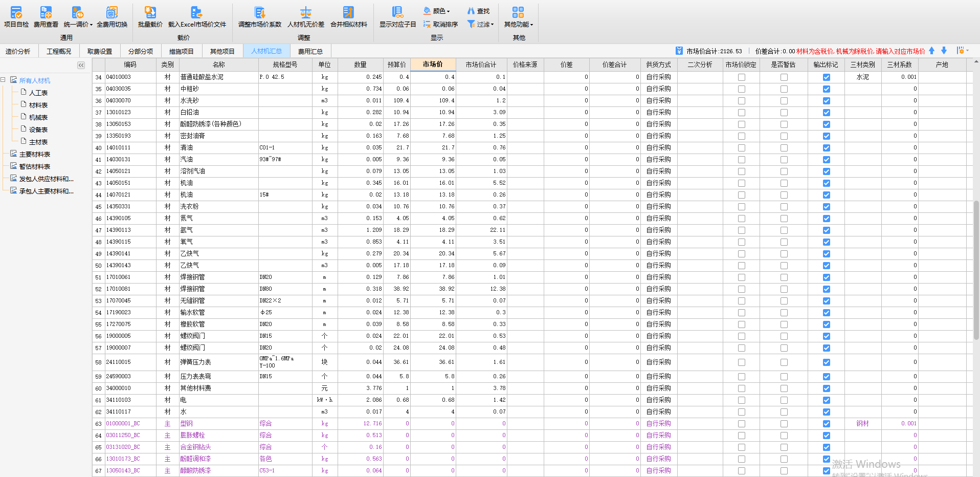Click the 供货方式 column header
This screenshot has height=477, width=980.
point(658,64)
